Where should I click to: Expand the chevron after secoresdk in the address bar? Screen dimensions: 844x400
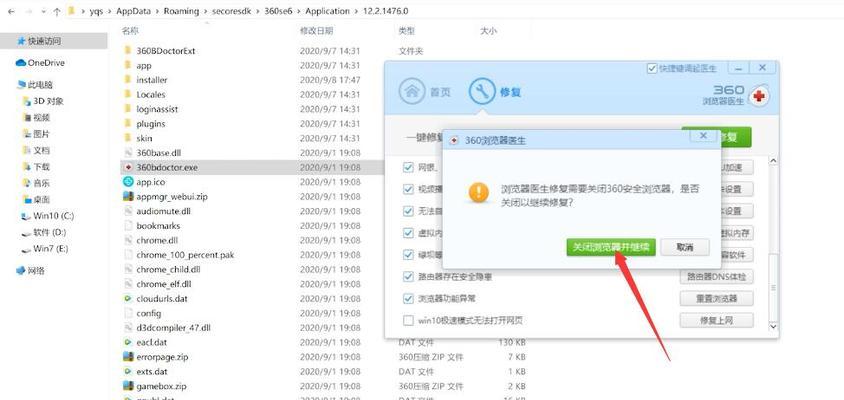(258, 11)
